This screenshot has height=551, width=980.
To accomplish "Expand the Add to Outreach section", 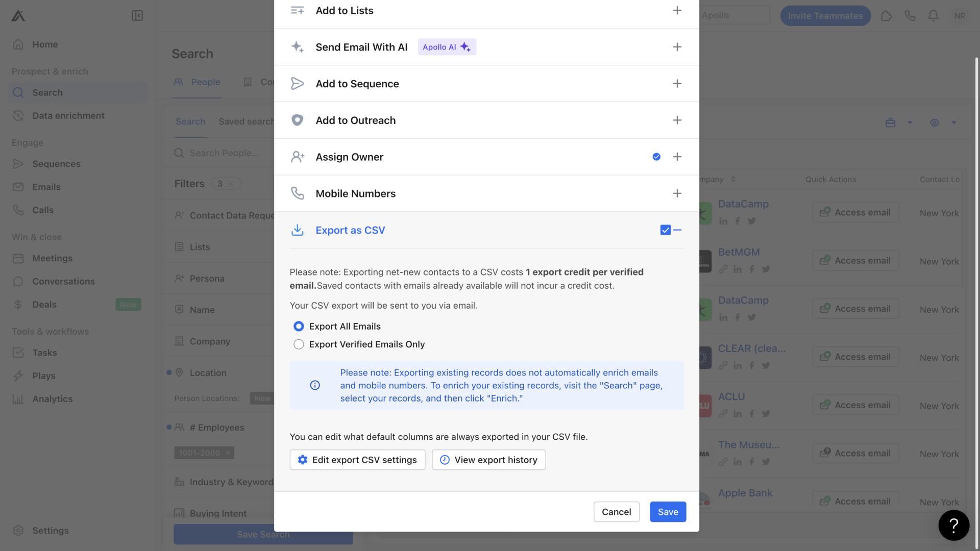I will 677,120.
